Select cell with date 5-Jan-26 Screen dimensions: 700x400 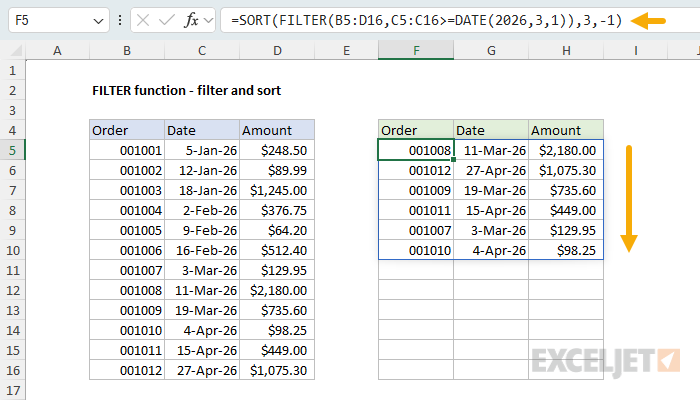[202, 150]
